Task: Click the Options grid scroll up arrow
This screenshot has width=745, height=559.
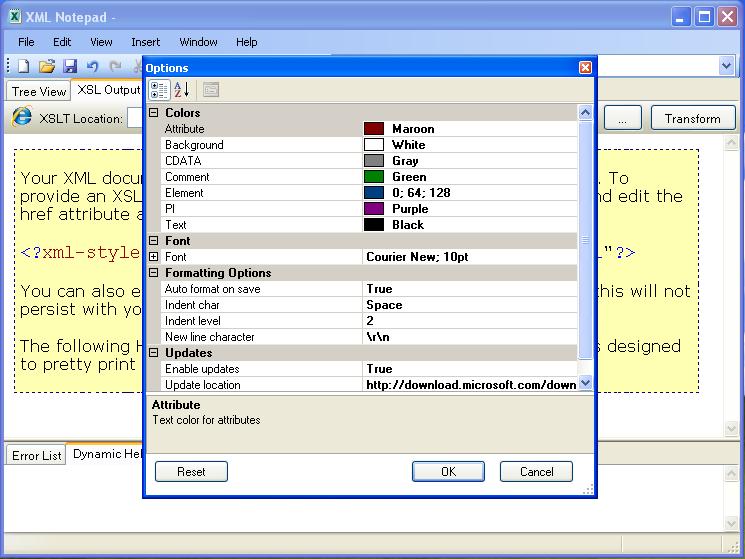Action: (585, 113)
